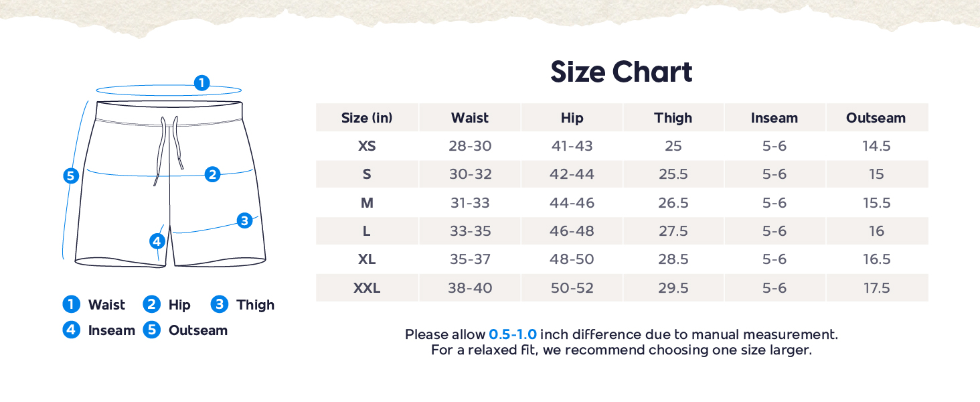Viewport: 980px width, 402px height.
Task: Click the number 4 inseam marker on the shorts
Action: coord(157,241)
